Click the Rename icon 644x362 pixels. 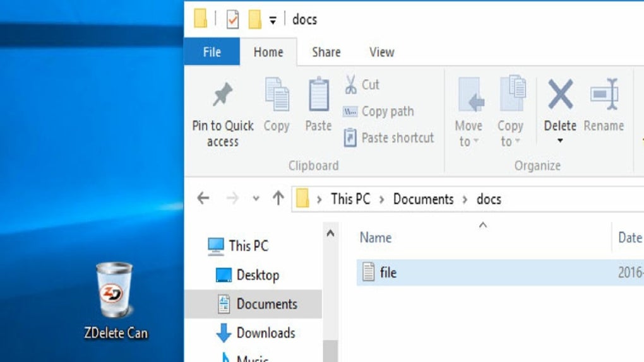pos(604,94)
